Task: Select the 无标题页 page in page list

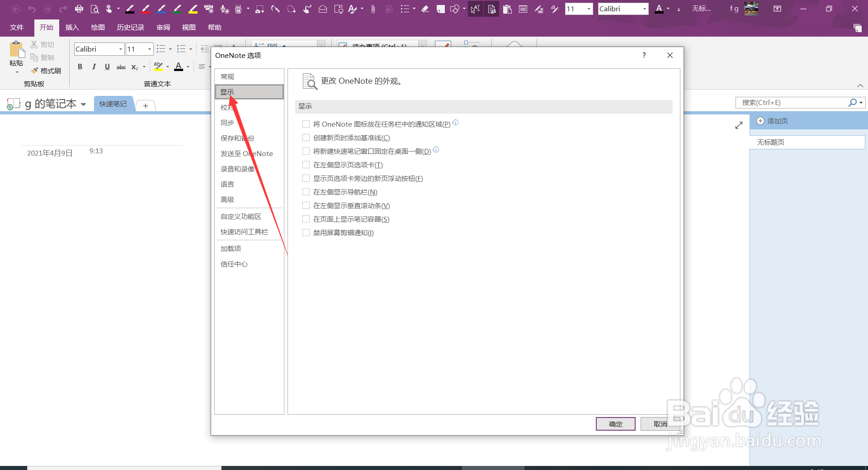Action: coord(807,142)
